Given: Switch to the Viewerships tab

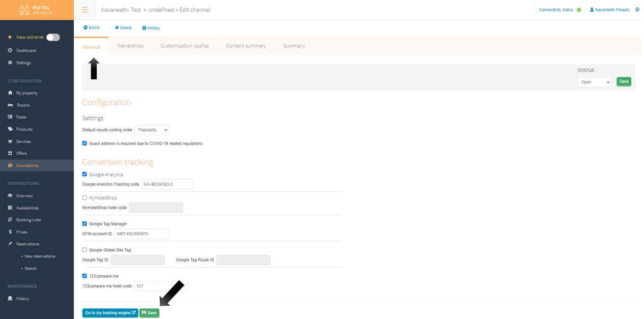Looking at the screenshot, I should (130, 46).
